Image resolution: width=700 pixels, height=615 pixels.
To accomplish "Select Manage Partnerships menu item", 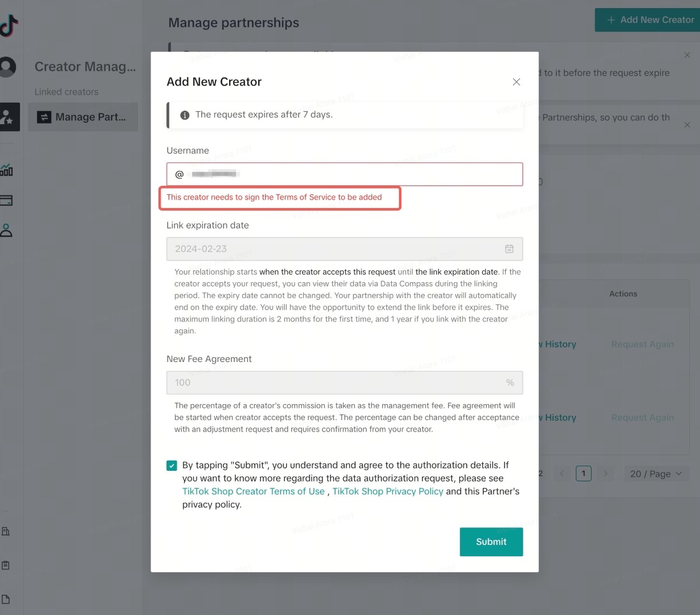I will [x=83, y=117].
